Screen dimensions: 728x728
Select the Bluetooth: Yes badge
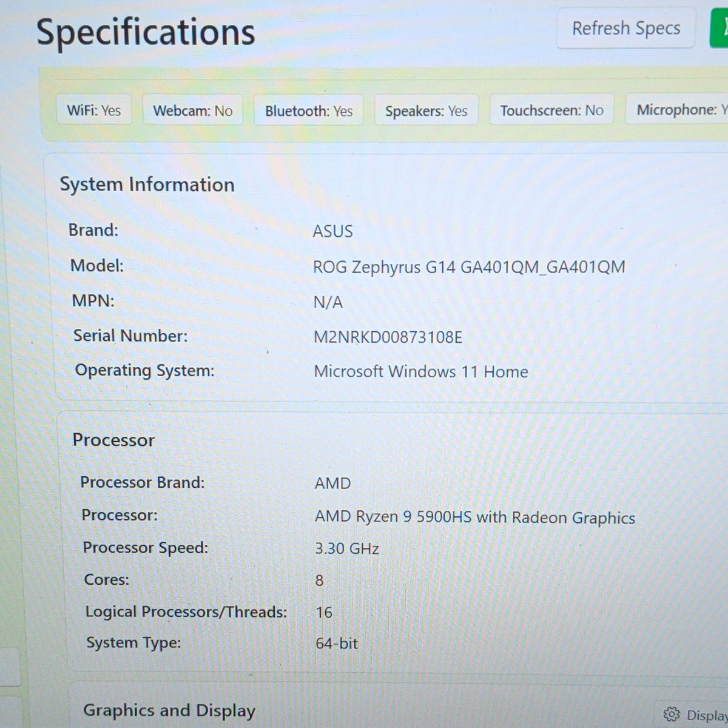tap(308, 111)
